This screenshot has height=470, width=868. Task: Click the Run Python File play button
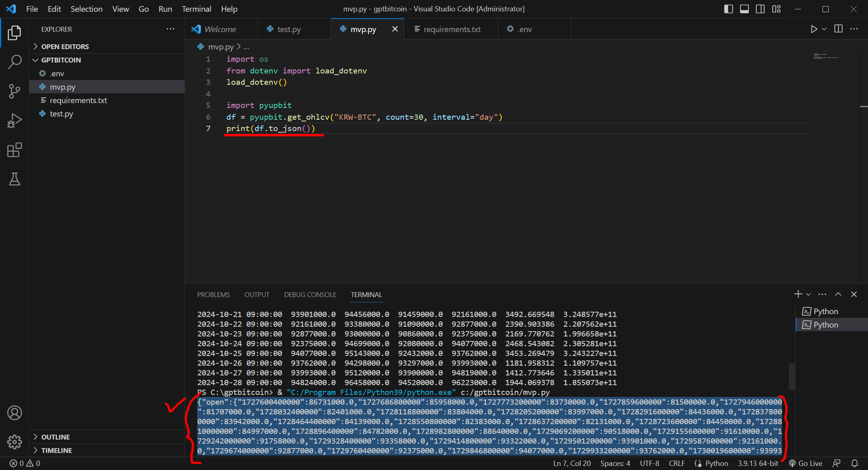pos(814,29)
